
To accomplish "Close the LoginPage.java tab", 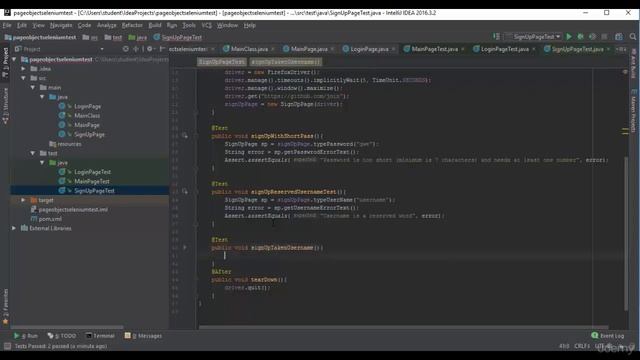I will [393, 49].
